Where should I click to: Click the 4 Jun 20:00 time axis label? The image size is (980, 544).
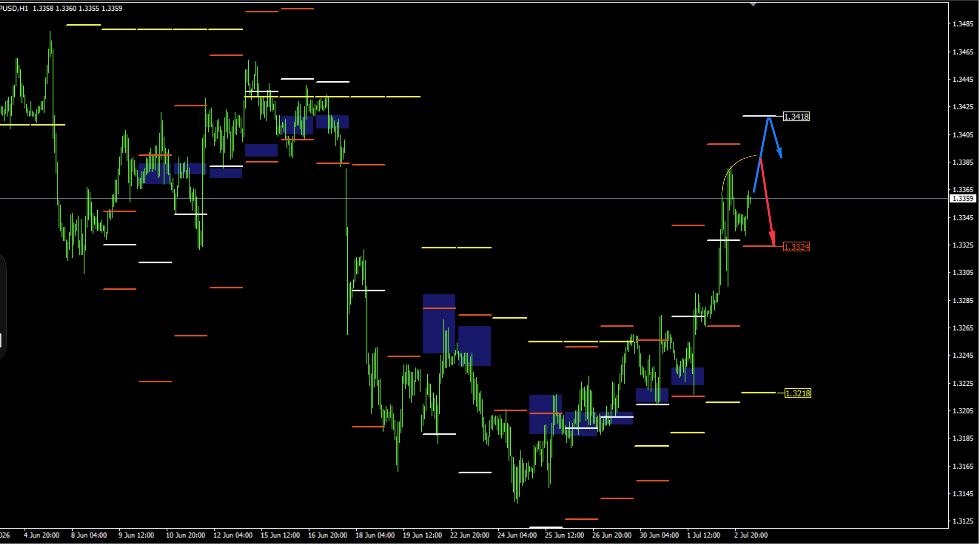point(42,535)
